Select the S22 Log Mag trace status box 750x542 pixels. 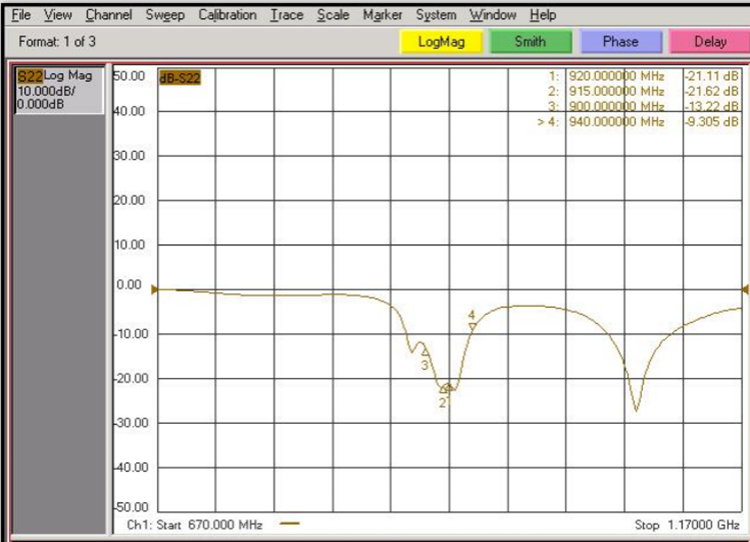(59, 90)
